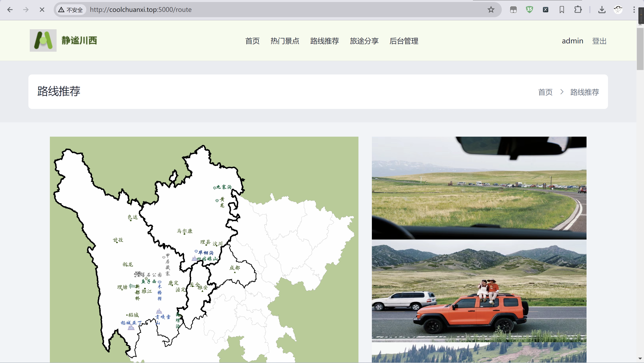Click the green shield extension icon
The image size is (644, 363).
(x=529, y=10)
